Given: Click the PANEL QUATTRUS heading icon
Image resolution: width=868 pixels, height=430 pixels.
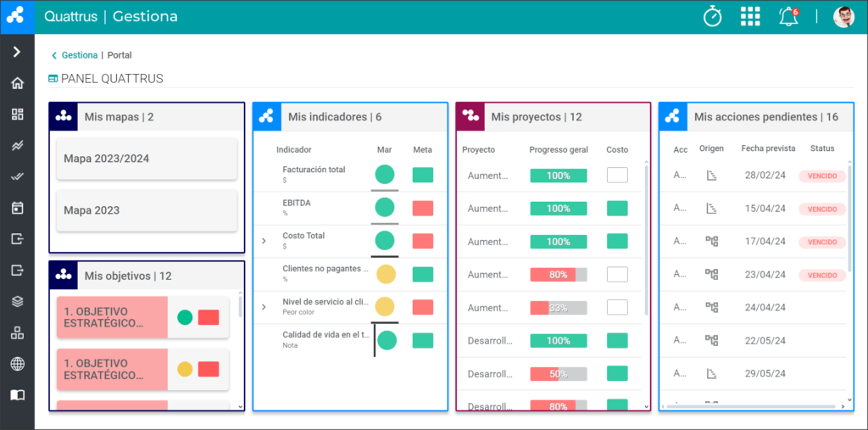Looking at the screenshot, I should click(53, 79).
